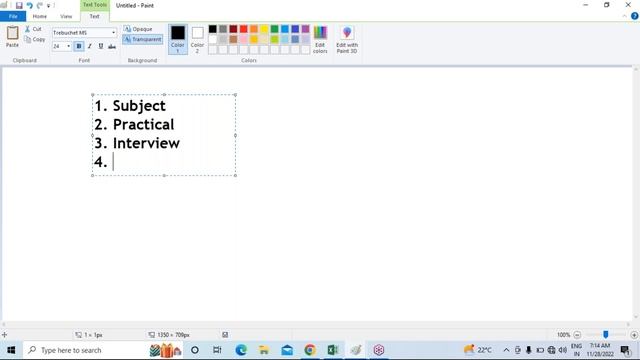The image size is (640, 360).
Task: Pick the yellow color swatch
Action: pos(264,29)
